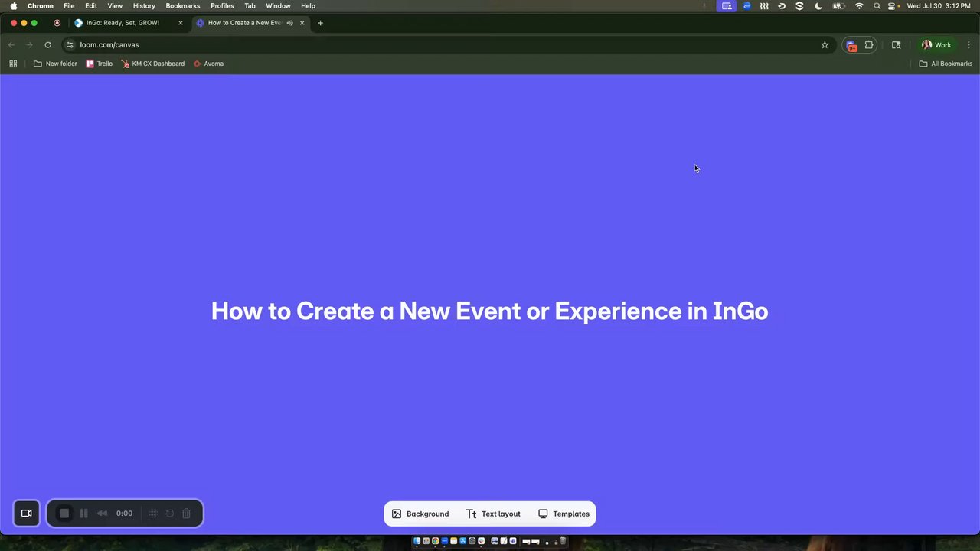The width and height of the screenshot is (980, 551).
Task: Mute the Loom canvas tab audio
Action: [x=289, y=23]
